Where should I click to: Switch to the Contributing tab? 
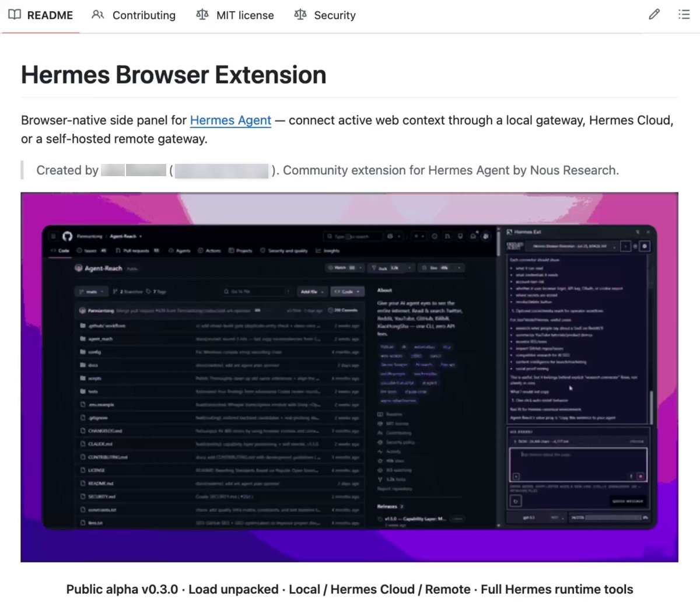(x=134, y=15)
